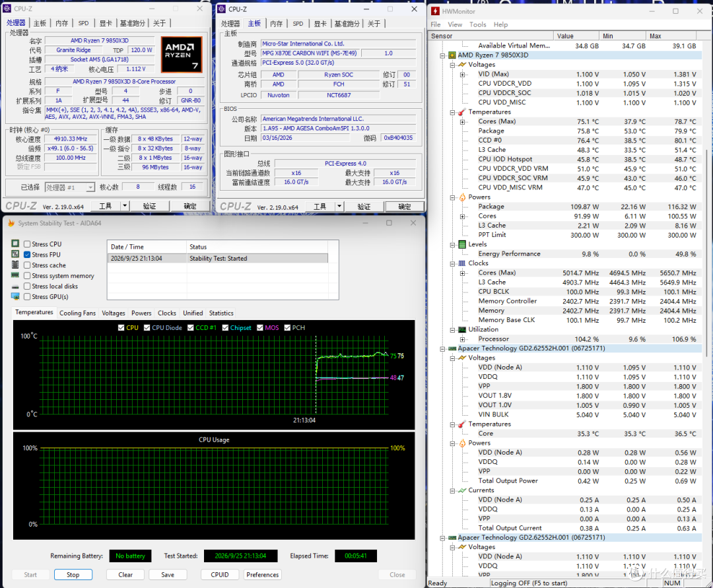Click the CPUID button in AIDA64
This screenshot has width=713, height=588.
220,574
